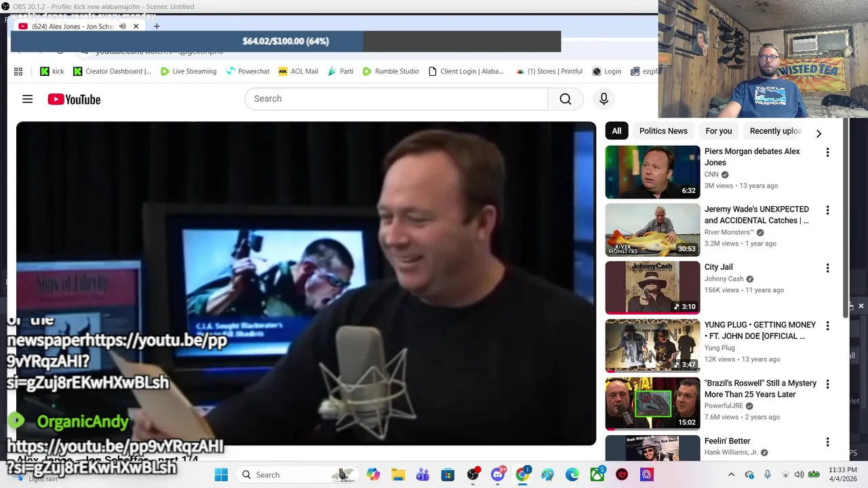
Task: Select the For you filter chip
Action: tap(719, 131)
